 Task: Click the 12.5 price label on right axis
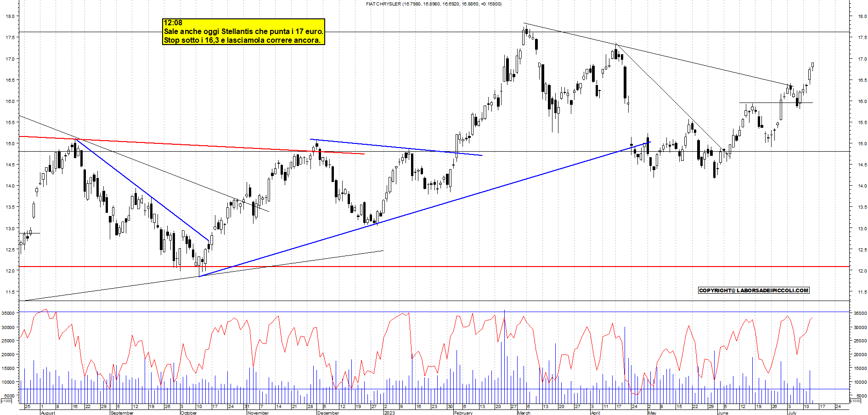point(862,250)
